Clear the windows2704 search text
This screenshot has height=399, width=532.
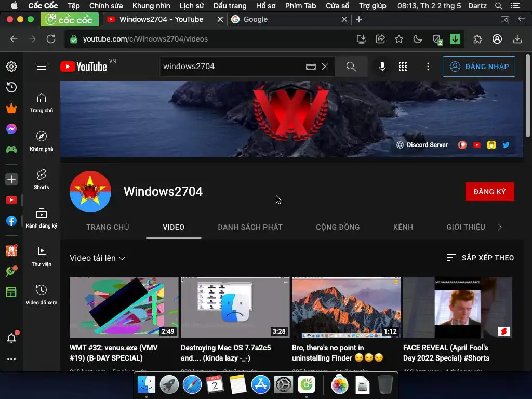[325, 66]
